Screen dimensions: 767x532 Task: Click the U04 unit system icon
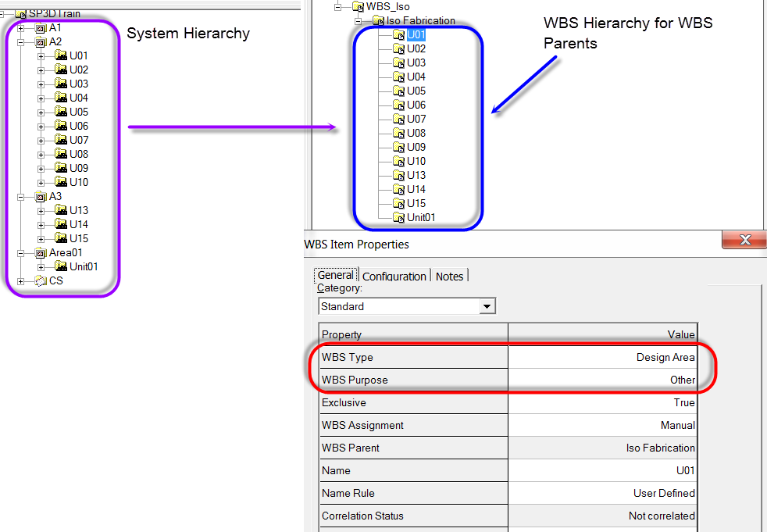coord(61,98)
